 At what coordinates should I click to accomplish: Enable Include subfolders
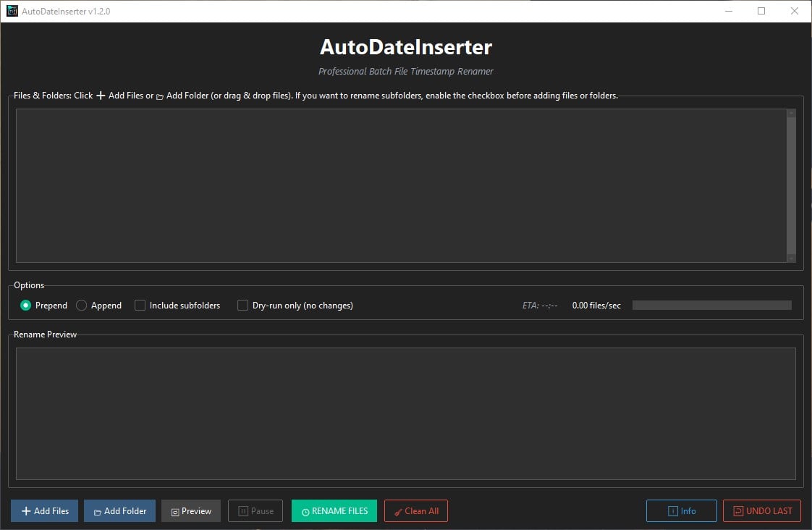[x=140, y=305]
